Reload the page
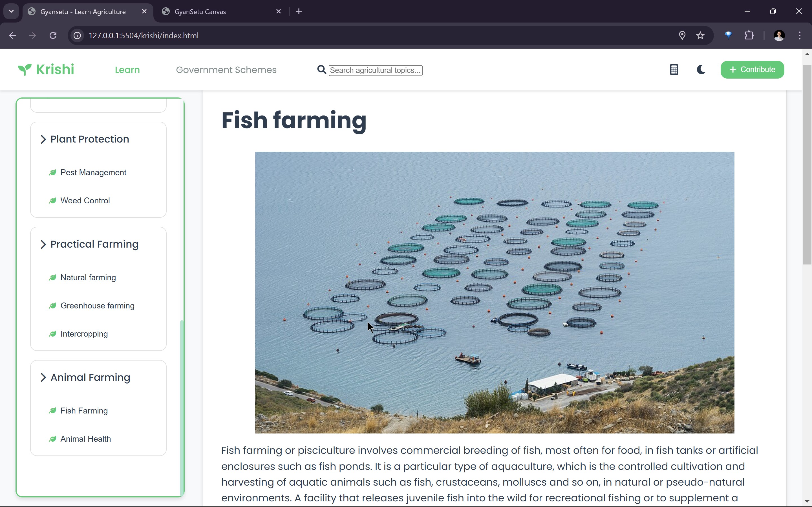The height and width of the screenshot is (507, 812). pos(53,35)
